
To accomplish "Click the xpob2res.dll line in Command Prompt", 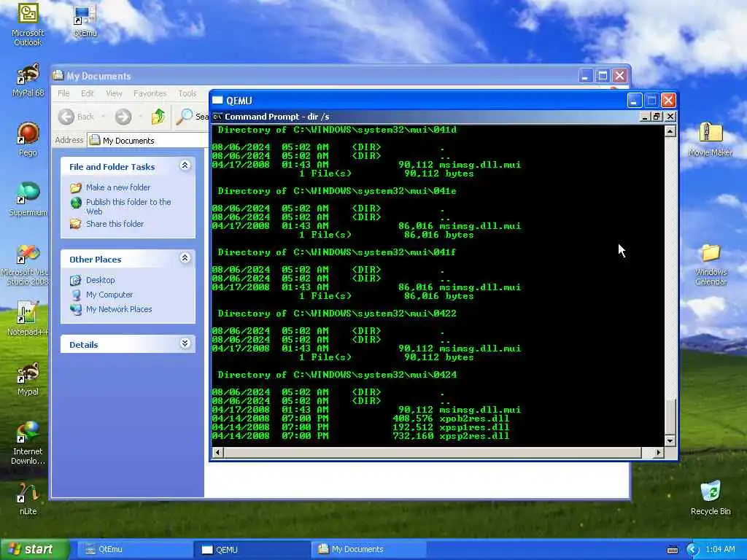I will tap(360, 419).
